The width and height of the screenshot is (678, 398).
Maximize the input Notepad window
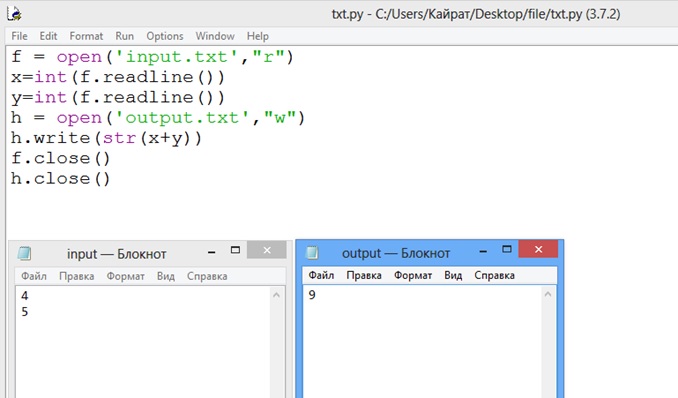235,250
